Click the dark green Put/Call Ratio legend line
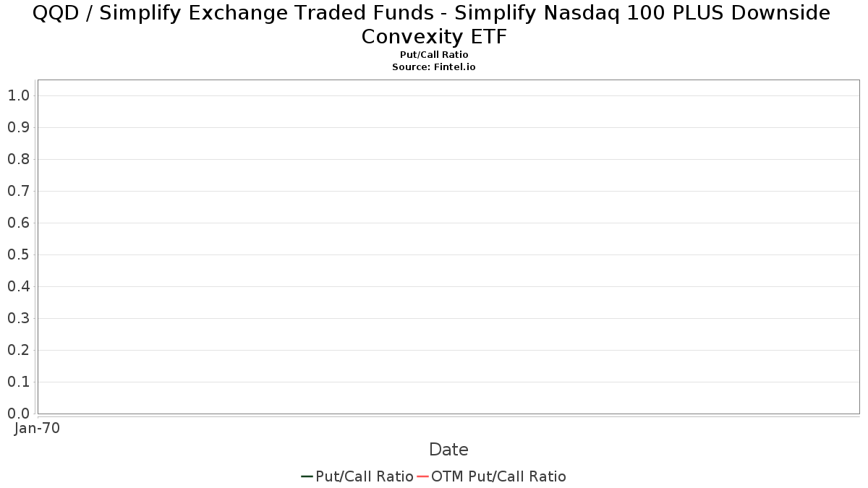Screen dimensions: 868x488 [307, 476]
